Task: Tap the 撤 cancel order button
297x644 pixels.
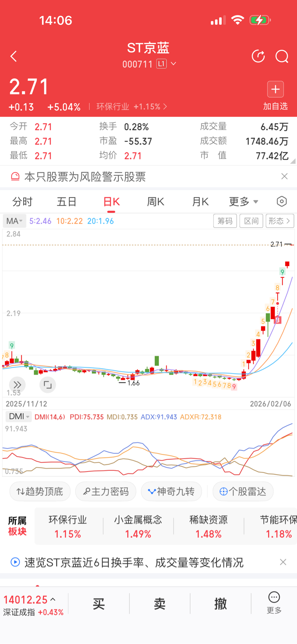Action: 220,603
